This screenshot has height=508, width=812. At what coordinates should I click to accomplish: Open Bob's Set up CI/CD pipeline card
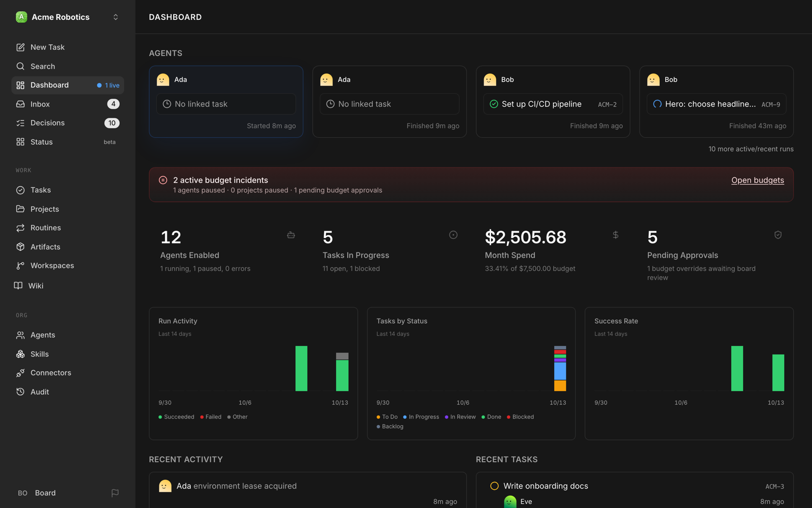point(553,102)
